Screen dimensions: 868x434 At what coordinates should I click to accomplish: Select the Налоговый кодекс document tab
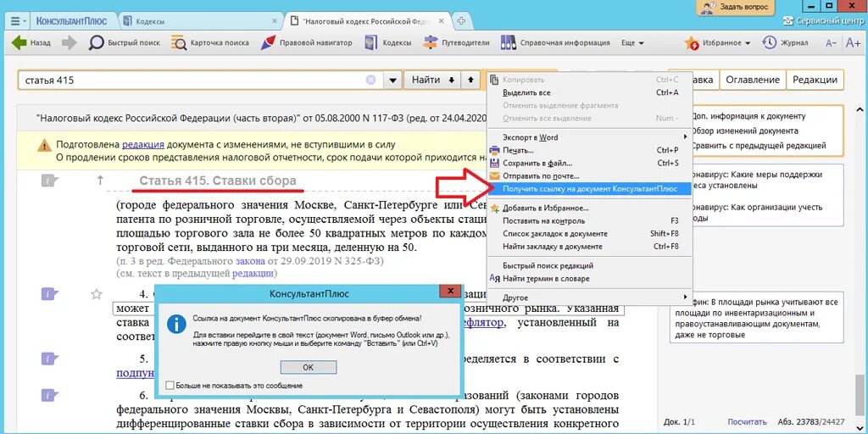[x=365, y=21]
